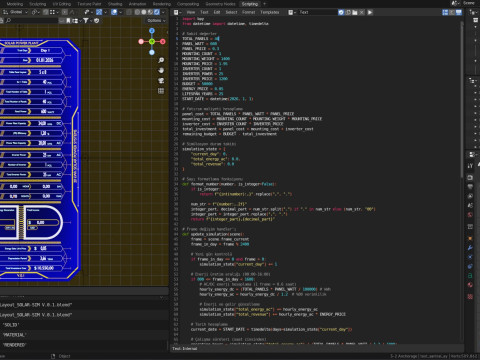
Task: Toggle viewport overlays display
Action: point(114,12)
